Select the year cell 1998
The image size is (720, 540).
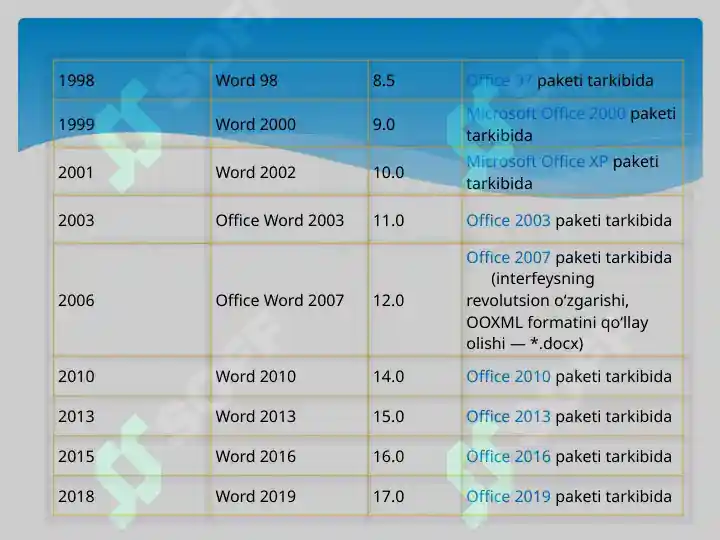click(132, 80)
